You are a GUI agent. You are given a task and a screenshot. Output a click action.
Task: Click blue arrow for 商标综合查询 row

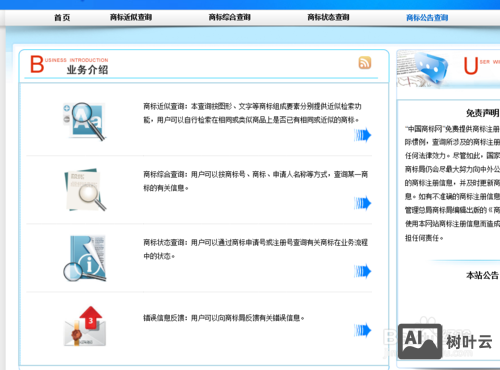(x=362, y=203)
